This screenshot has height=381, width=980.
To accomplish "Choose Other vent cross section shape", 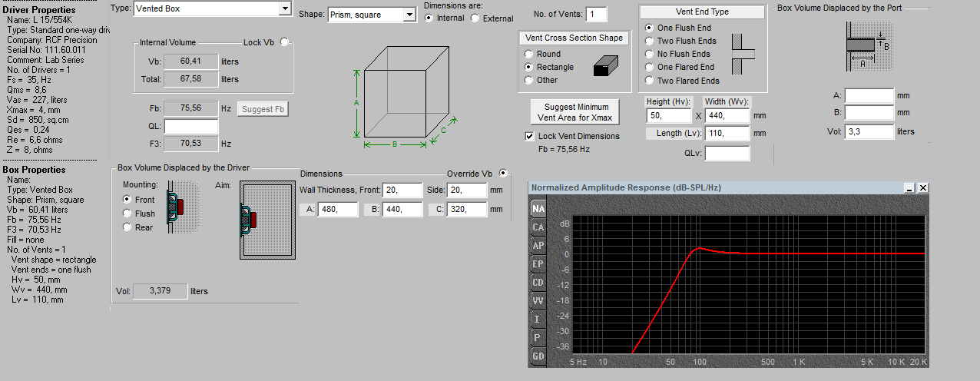I will [528, 80].
